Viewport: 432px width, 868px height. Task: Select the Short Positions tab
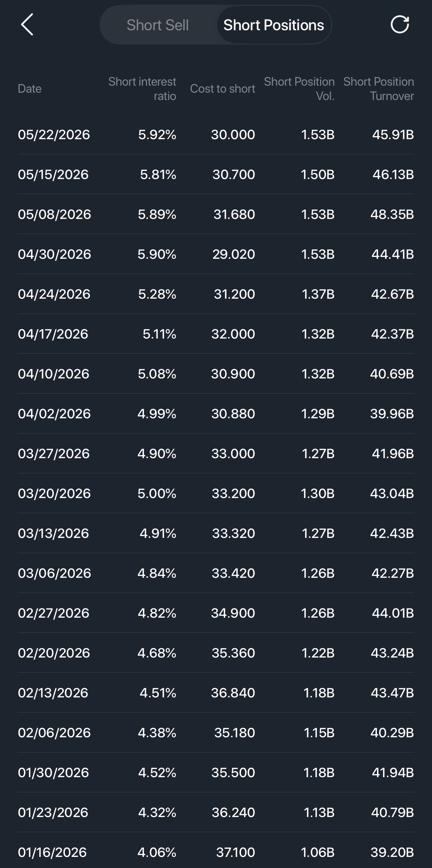click(274, 25)
